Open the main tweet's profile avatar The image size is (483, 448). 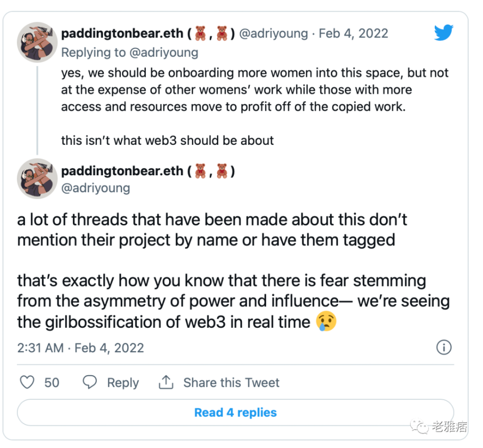tap(37, 179)
